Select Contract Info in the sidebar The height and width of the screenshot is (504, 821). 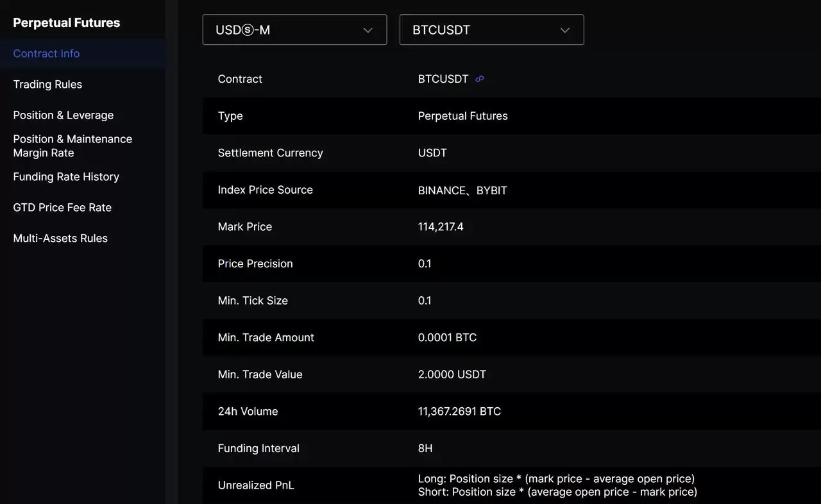click(46, 54)
